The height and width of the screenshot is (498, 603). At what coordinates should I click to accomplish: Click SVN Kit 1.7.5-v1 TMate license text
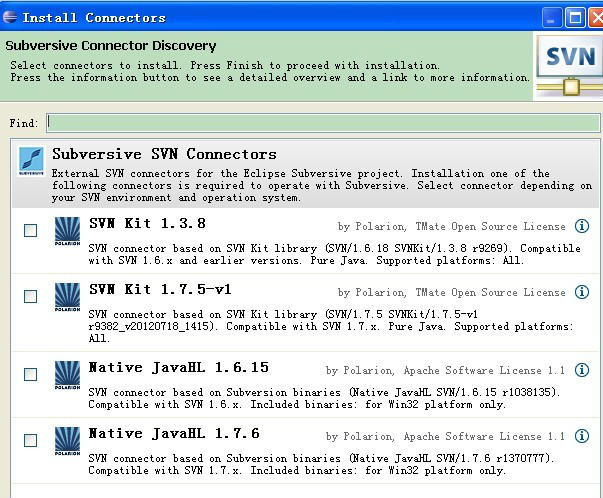[490, 293]
